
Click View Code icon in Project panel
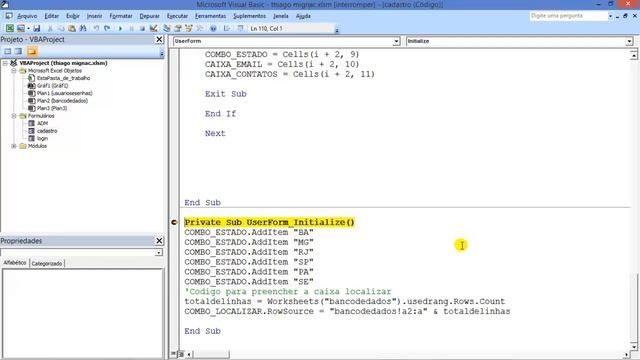[8, 51]
